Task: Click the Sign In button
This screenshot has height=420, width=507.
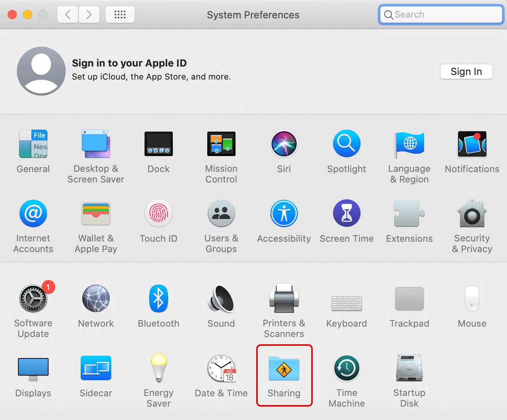Action: [x=466, y=72]
